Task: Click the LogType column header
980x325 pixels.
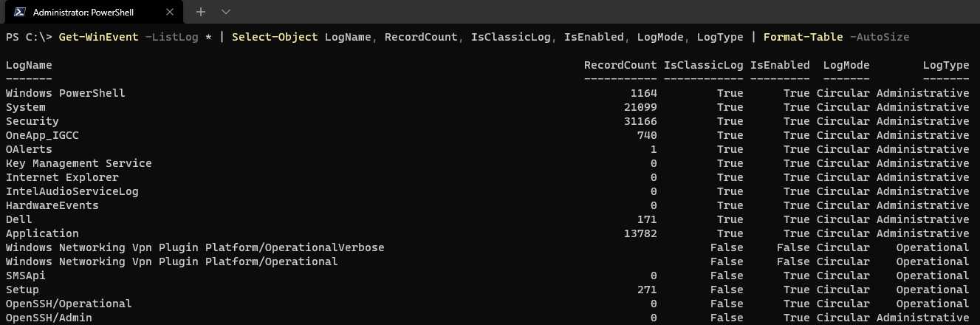Action: 946,65
